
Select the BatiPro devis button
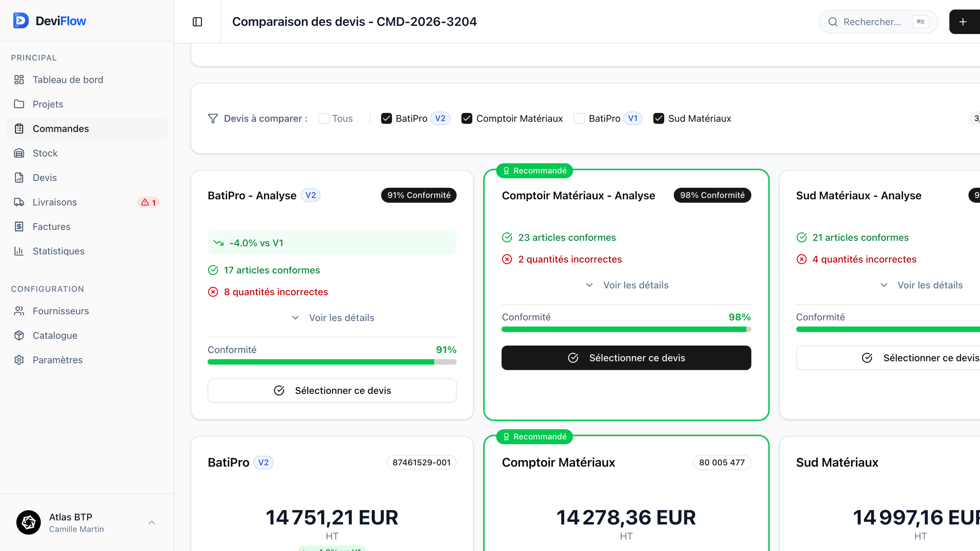tap(332, 390)
